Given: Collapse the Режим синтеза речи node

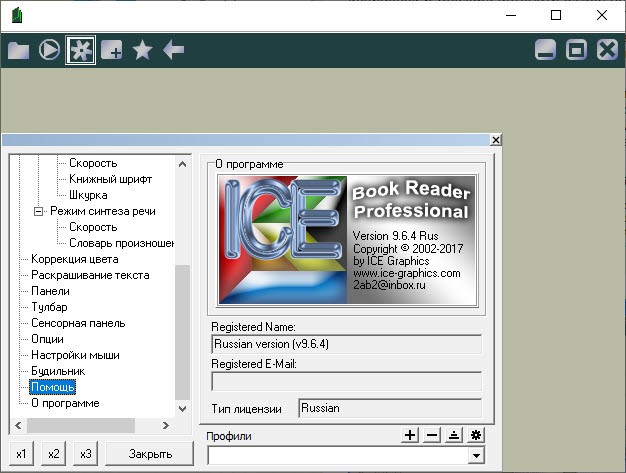Looking at the screenshot, I should click(38, 211).
